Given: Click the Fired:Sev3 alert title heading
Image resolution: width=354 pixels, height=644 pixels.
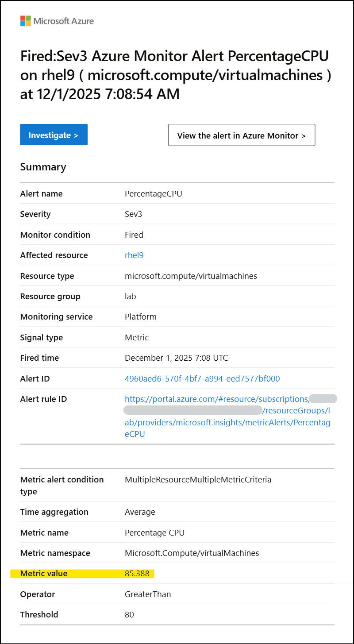Looking at the screenshot, I should pos(176,75).
